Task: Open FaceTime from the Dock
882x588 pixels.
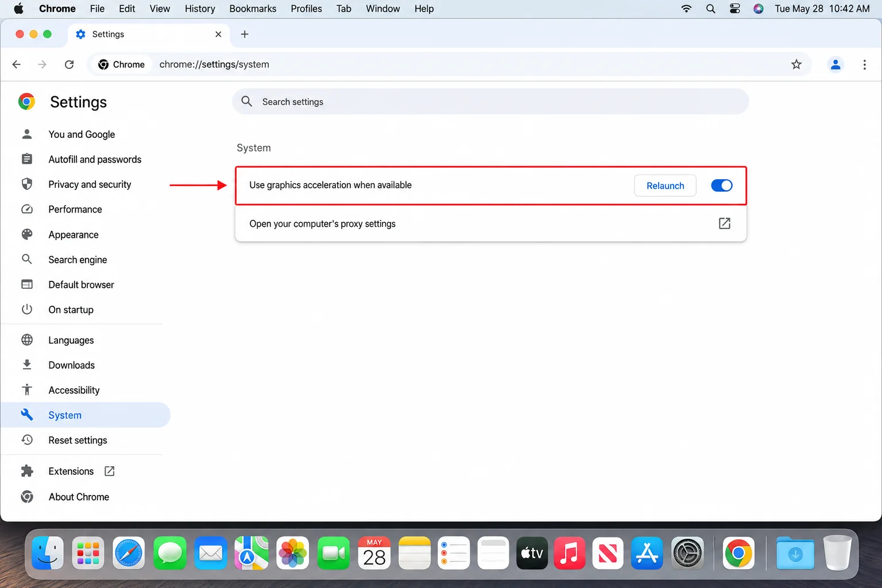Action: [334, 553]
